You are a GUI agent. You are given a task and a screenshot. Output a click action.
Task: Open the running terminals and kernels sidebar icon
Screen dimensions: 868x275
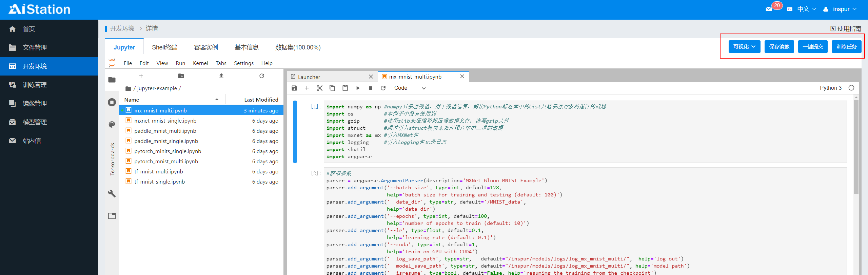[112, 102]
